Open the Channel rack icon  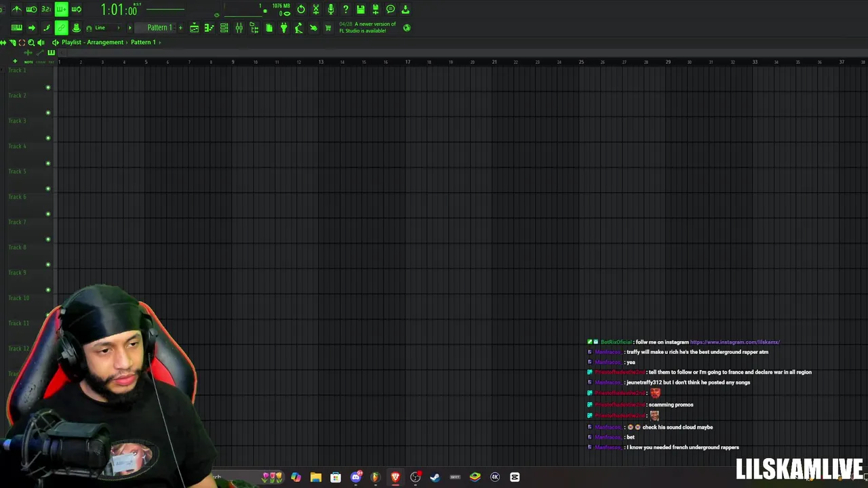pos(224,28)
